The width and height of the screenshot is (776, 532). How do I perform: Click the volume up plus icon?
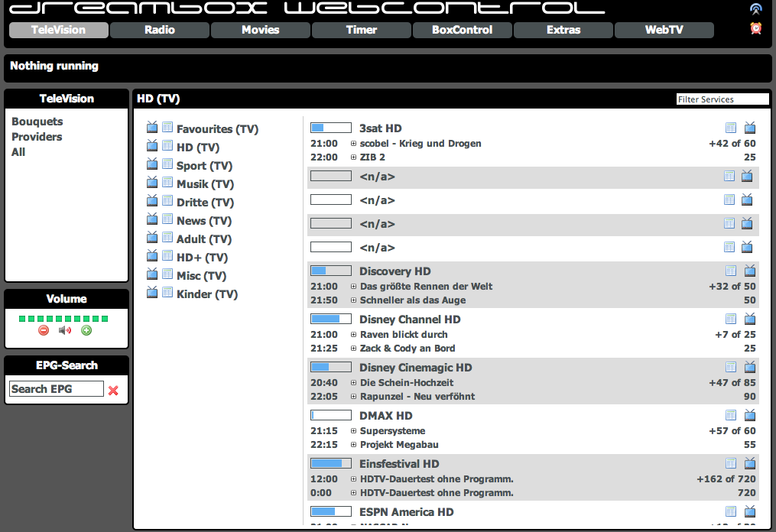86,330
